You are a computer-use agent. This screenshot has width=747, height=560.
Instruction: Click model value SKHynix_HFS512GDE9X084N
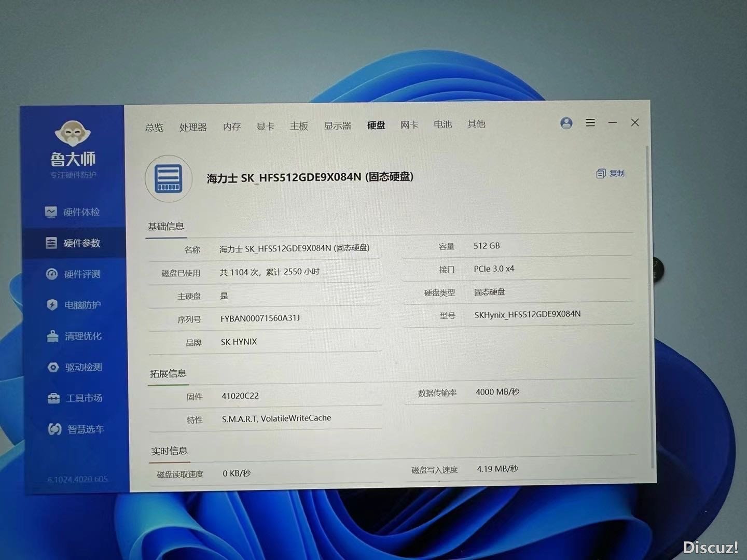pos(528,314)
